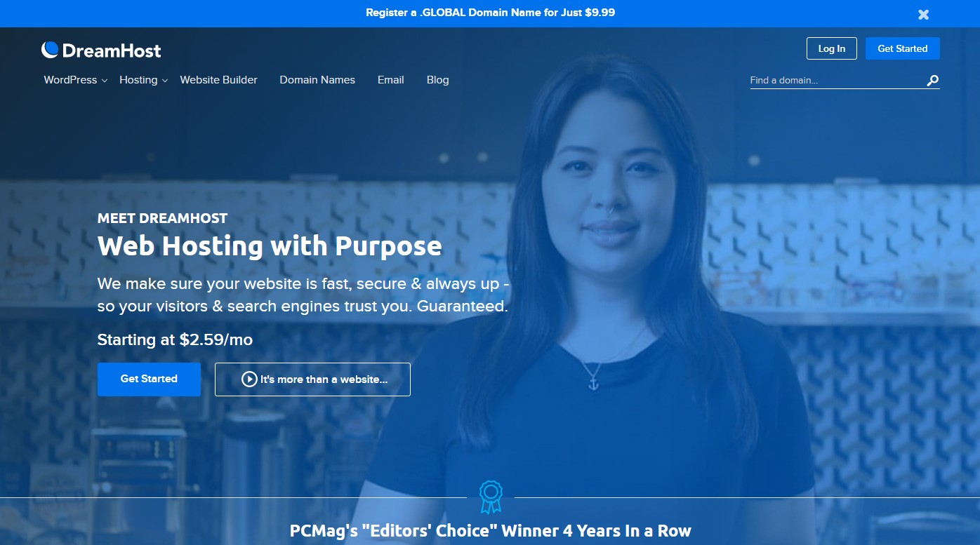Open the Email menu item
Image resolution: width=980 pixels, height=545 pixels.
pos(390,80)
